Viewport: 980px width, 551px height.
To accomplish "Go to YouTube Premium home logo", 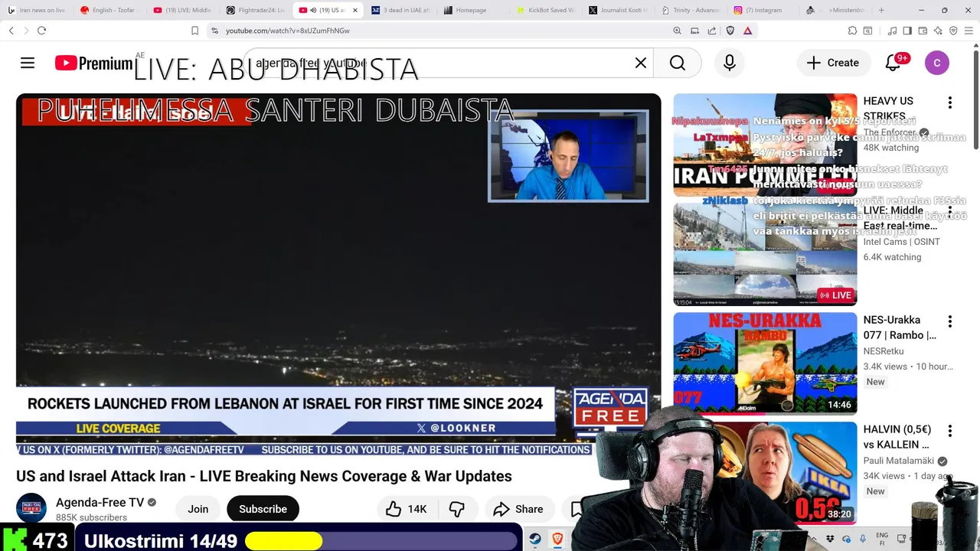I will point(93,63).
